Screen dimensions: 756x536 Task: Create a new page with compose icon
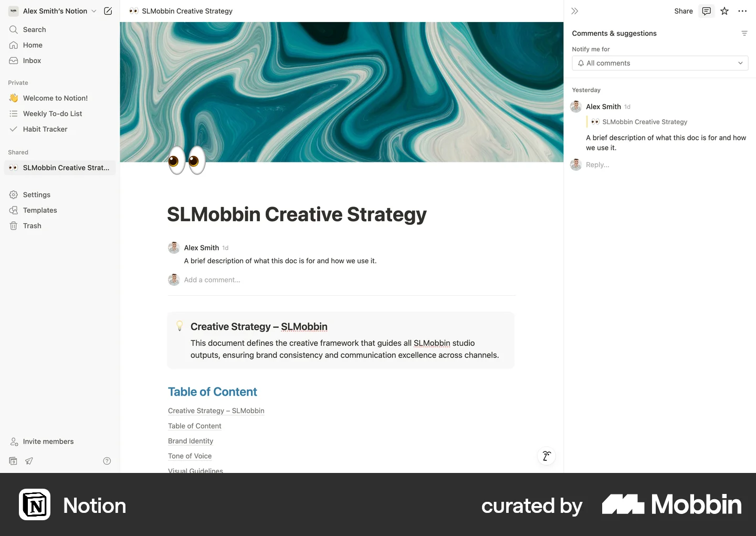[108, 11]
